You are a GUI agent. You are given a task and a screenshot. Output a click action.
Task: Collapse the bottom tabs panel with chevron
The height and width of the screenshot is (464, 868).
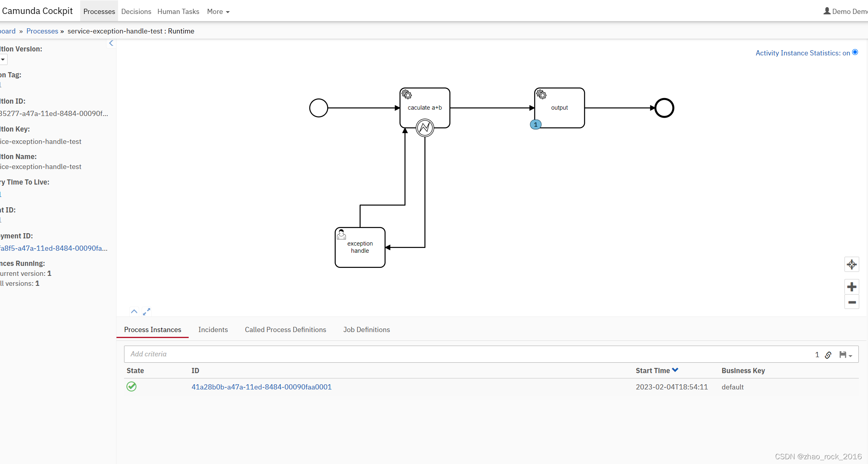[134, 312]
